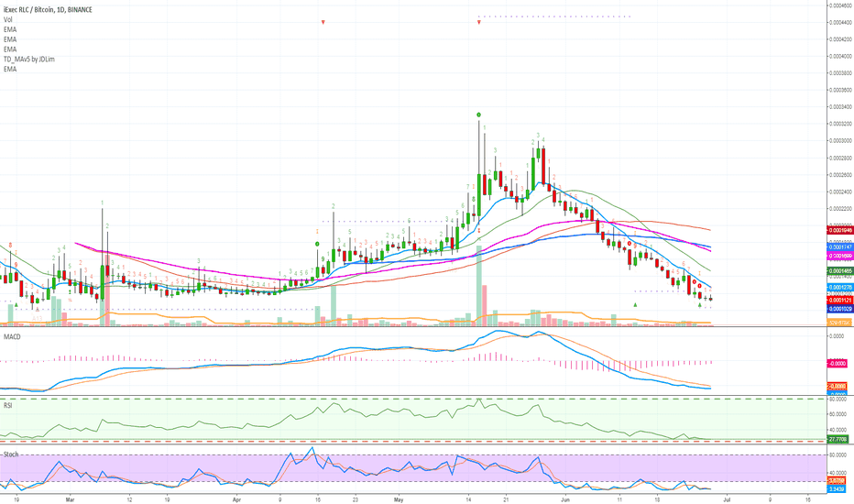The image size is (854, 504).
Task: Select the Vol indicator label
Action: click(7, 19)
